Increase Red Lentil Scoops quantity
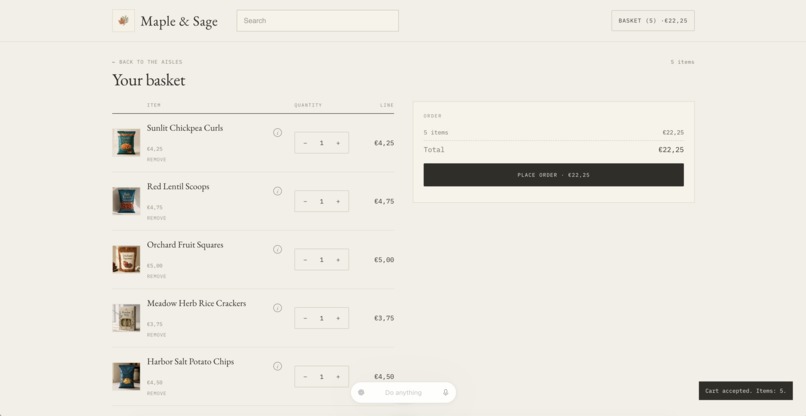This screenshot has height=416, width=806. click(338, 202)
